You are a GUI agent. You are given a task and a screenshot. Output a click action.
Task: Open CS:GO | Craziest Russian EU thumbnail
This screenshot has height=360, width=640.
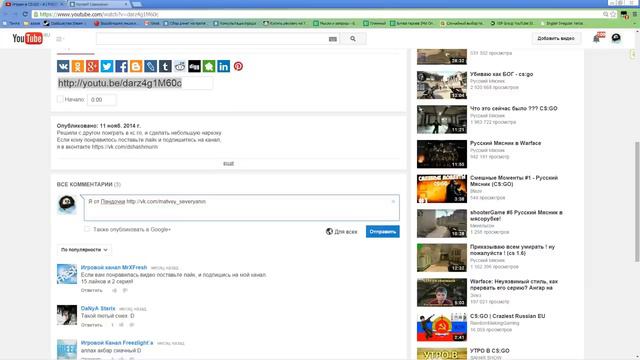pos(442,327)
